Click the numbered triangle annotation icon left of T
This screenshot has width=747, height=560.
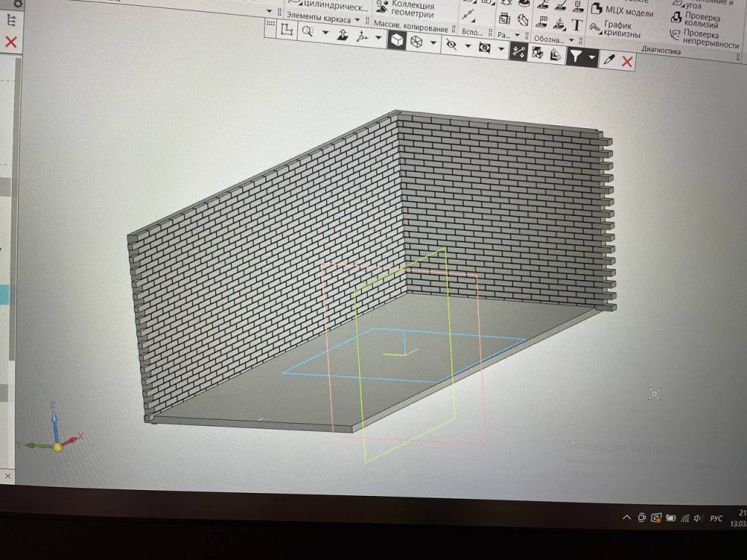560,23
